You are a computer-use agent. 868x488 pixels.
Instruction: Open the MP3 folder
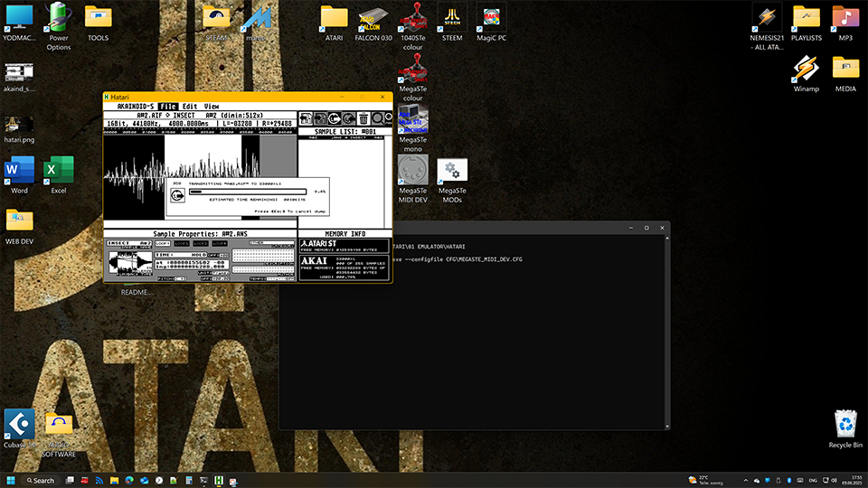click(846, 23)
